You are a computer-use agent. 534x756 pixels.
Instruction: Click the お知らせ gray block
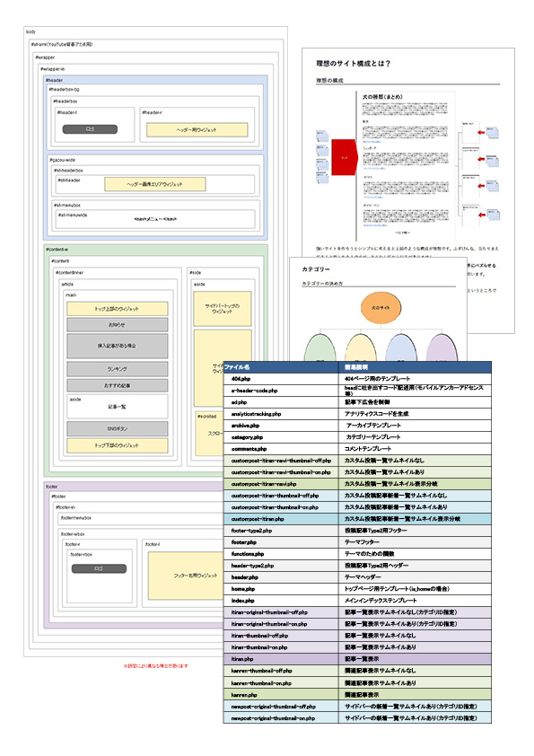[117, 324]
